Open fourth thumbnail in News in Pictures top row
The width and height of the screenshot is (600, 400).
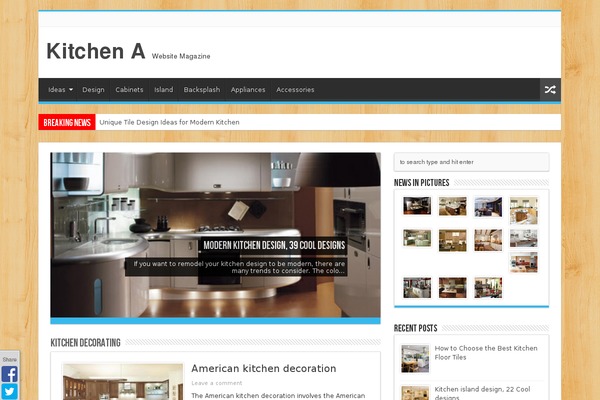point(524,210)
